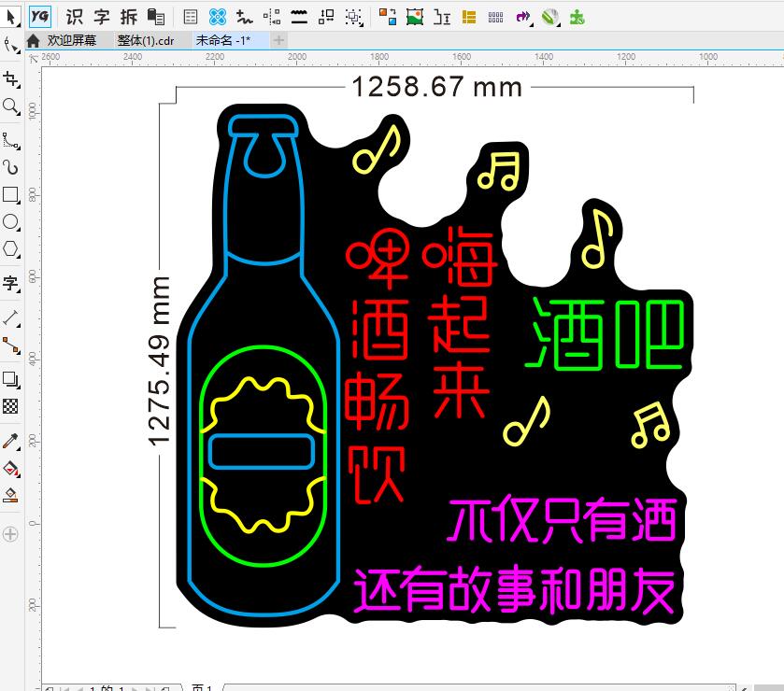This screenshot has height=691, width=784.
Task: Click the 拆 split plugin button
Action: [x=129, y=17]
